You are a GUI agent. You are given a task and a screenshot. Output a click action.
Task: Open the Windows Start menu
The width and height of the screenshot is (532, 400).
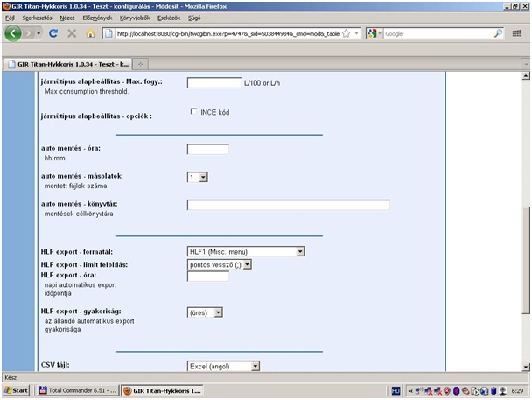[16, 390]
